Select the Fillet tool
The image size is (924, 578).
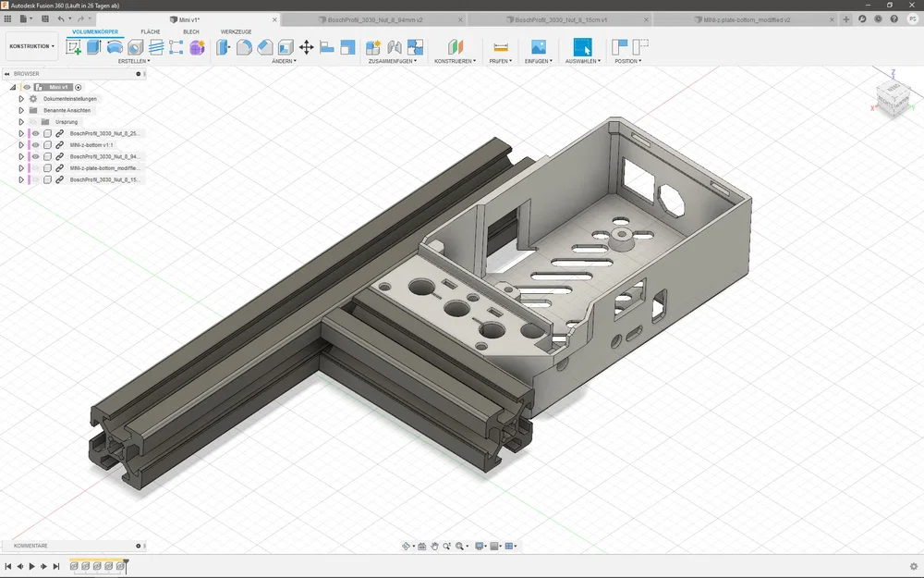pos(244,47)
